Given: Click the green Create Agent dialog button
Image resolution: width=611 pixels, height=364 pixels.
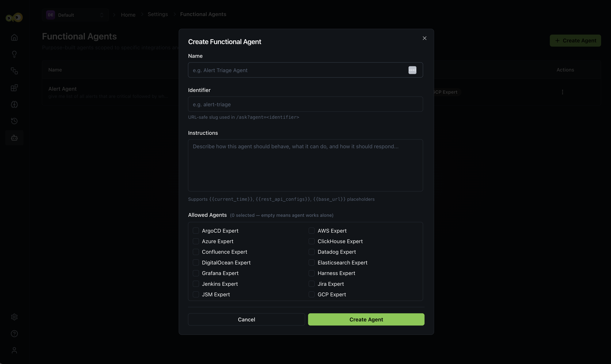Looking at the screenshot, I should [x=366, y=319].
